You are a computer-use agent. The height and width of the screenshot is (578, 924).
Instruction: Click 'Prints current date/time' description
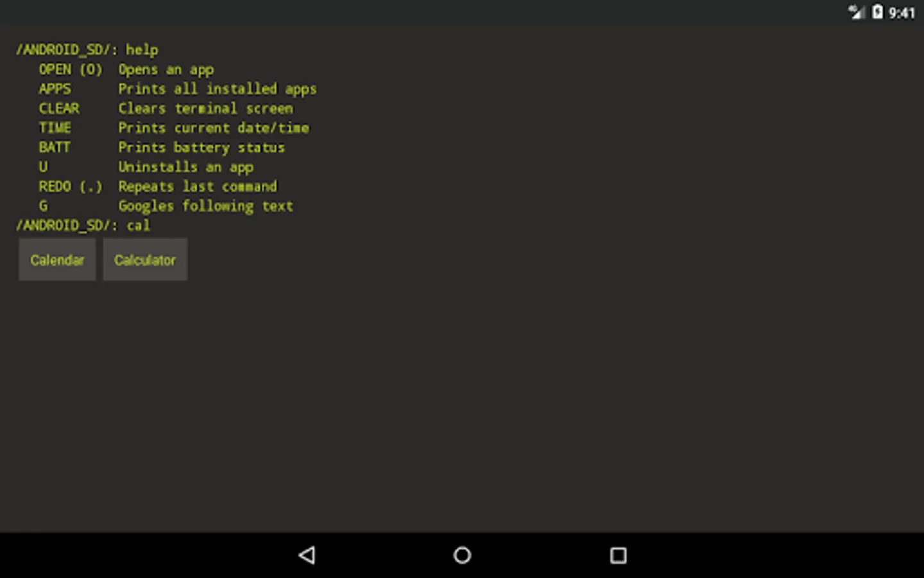coord(214,128)
